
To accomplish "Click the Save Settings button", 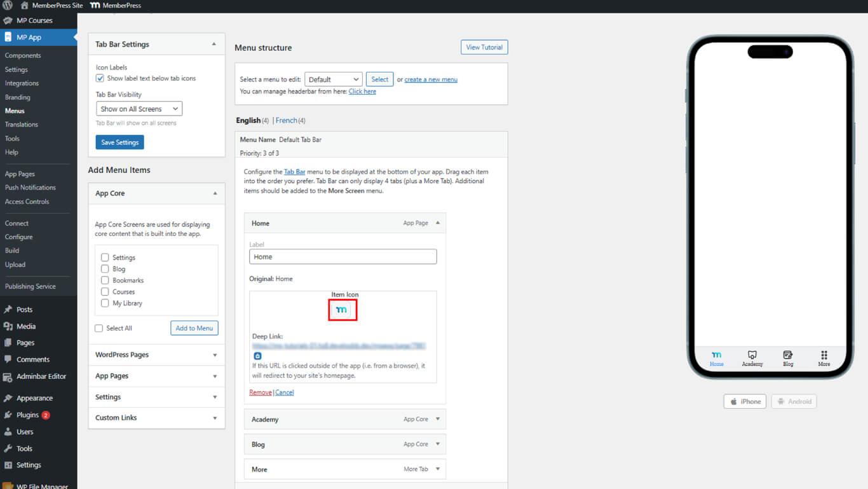I will 119,142.
